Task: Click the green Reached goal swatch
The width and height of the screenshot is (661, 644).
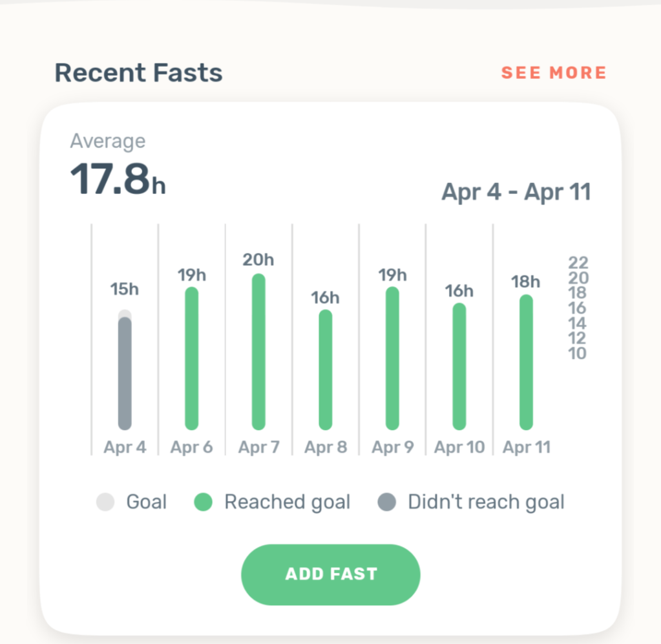Action: pyautogui.click(x=203, y=502)
